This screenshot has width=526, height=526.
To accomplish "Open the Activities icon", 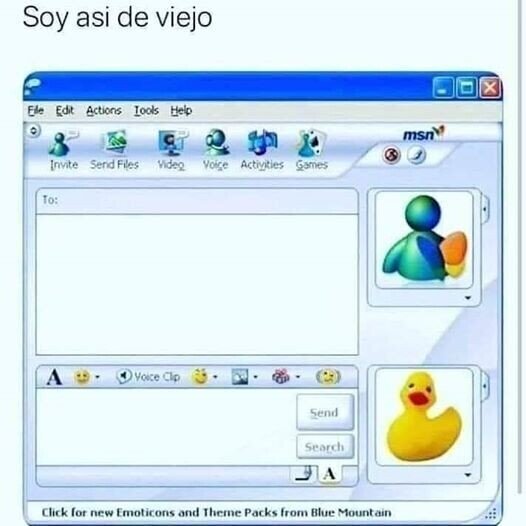I will pyautogui.click(x=262, y=143).
